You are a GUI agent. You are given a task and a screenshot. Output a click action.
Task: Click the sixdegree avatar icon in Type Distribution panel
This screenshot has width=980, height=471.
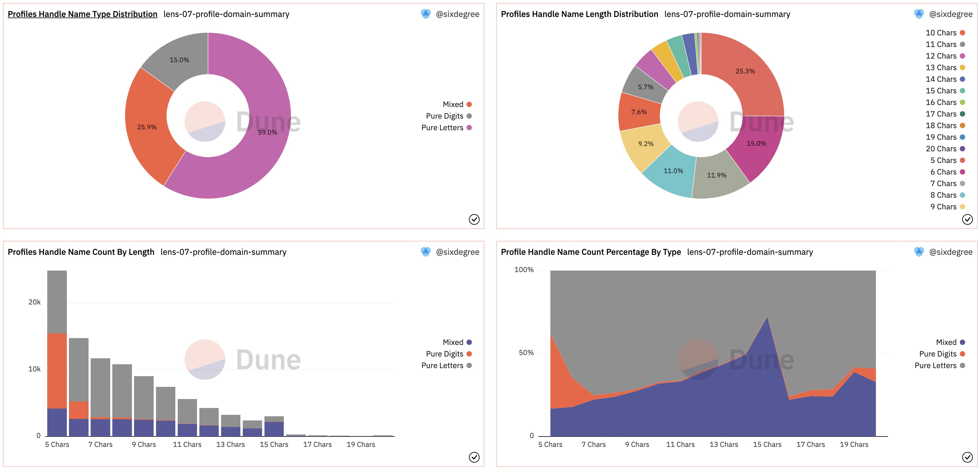426,14
